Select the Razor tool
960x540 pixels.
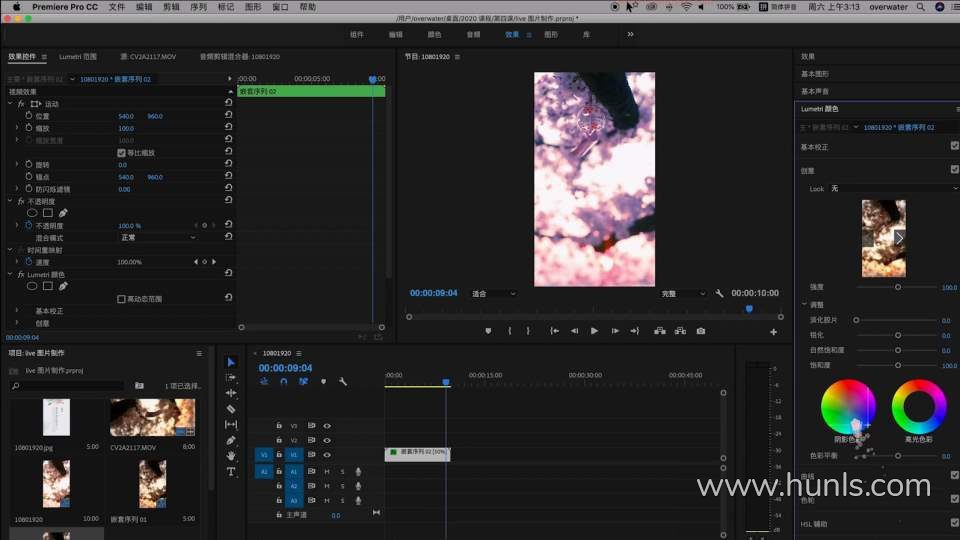231,409
